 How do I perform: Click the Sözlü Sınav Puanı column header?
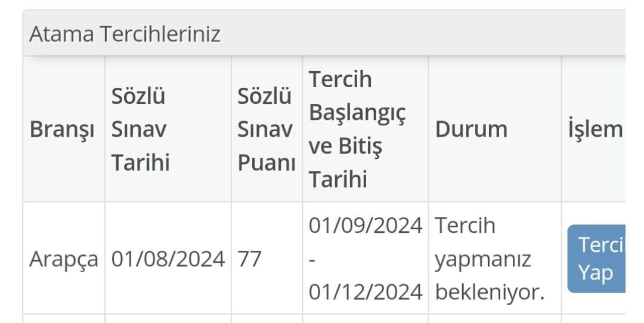[267, 130]
